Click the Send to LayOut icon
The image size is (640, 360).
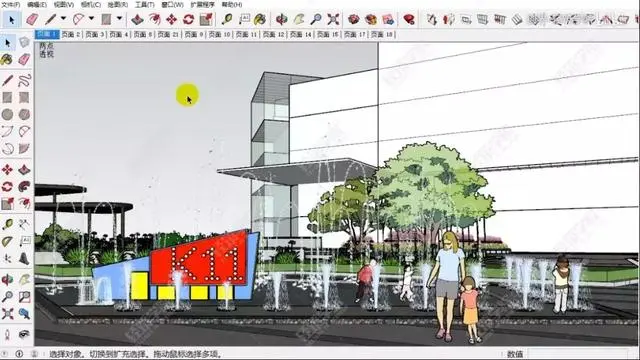388,19
